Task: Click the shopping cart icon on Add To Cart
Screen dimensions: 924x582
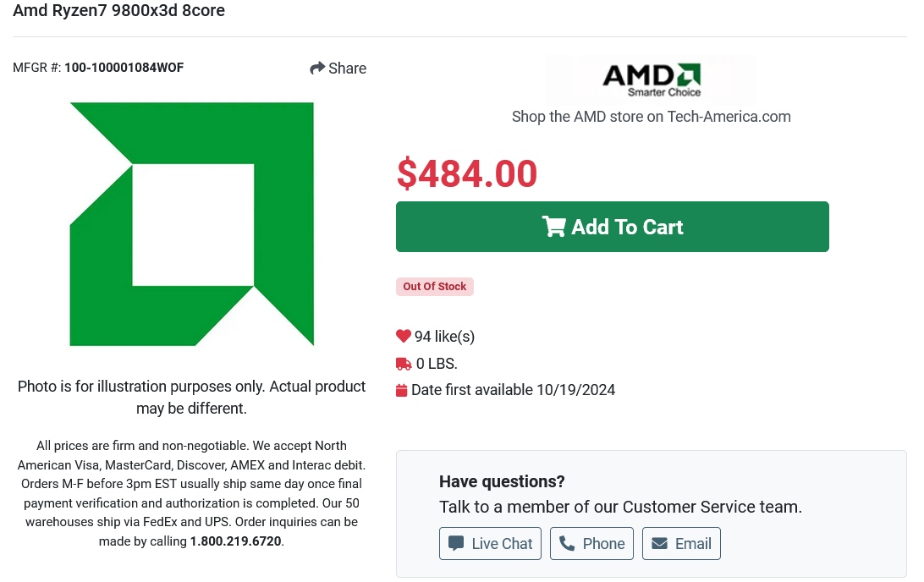Action: 553,227
